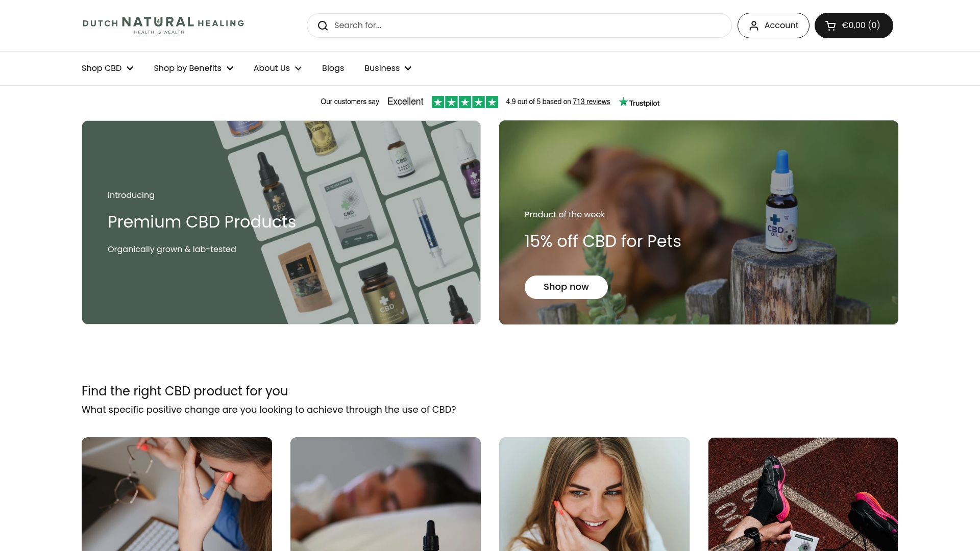Go to the Blogs menu item
Viewport: 980px width, 551px height.
coord(333,68)
